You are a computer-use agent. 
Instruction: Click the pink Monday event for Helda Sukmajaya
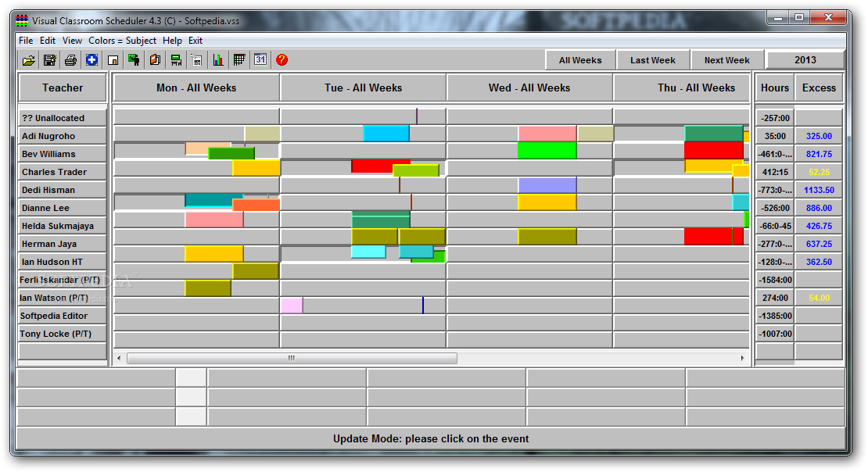click(x=214, y=220)
